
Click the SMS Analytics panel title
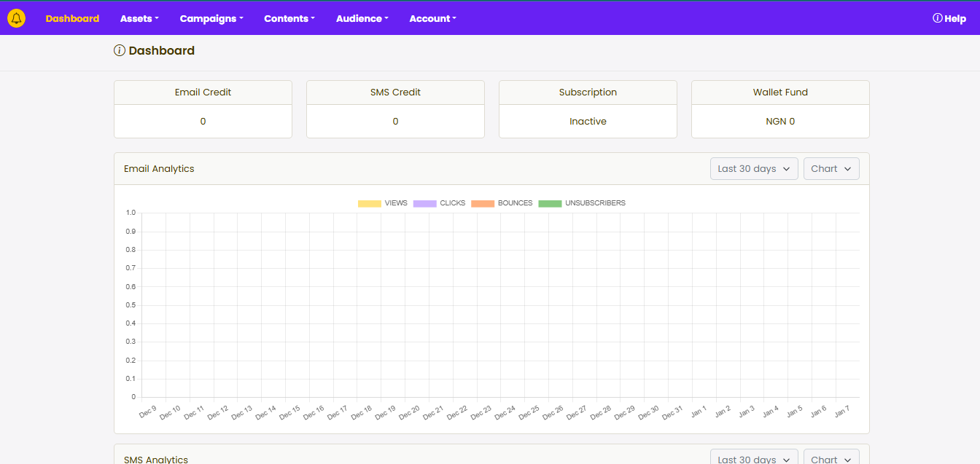click(x=156, y=460)
